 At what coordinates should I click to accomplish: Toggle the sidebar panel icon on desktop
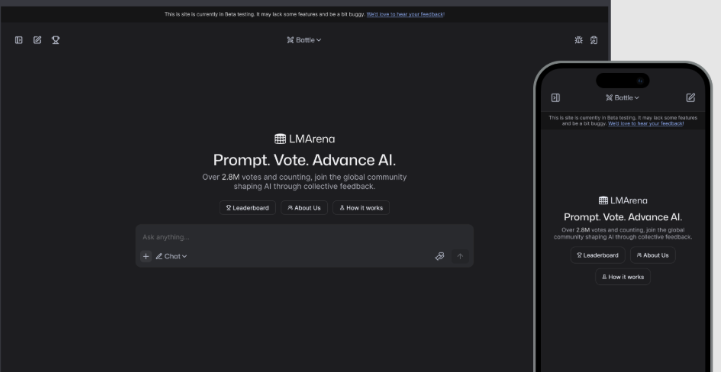pyautogui.click(x=19, y=40)
